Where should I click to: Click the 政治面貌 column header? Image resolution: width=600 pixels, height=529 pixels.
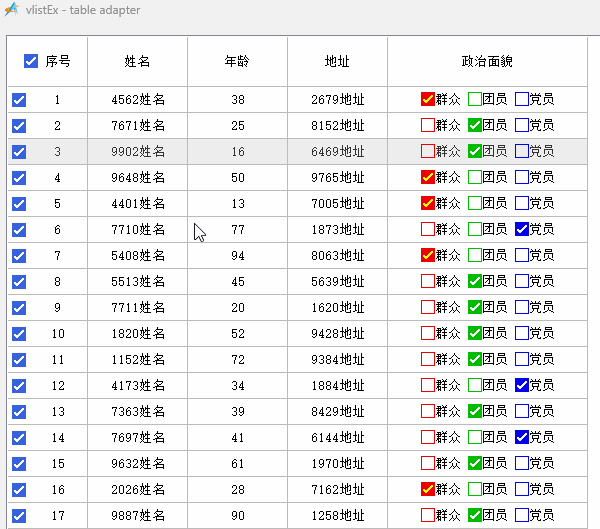click(x=487, y=61)
